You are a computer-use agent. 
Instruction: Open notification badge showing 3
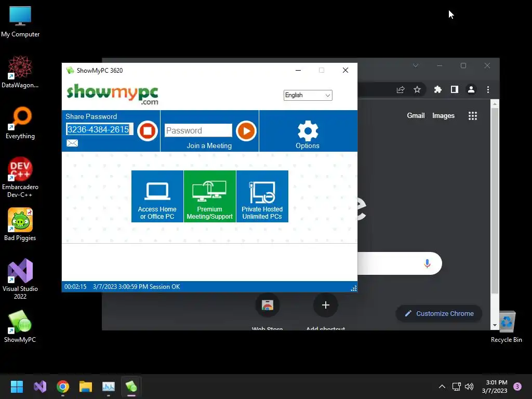(x=517, y=387)
